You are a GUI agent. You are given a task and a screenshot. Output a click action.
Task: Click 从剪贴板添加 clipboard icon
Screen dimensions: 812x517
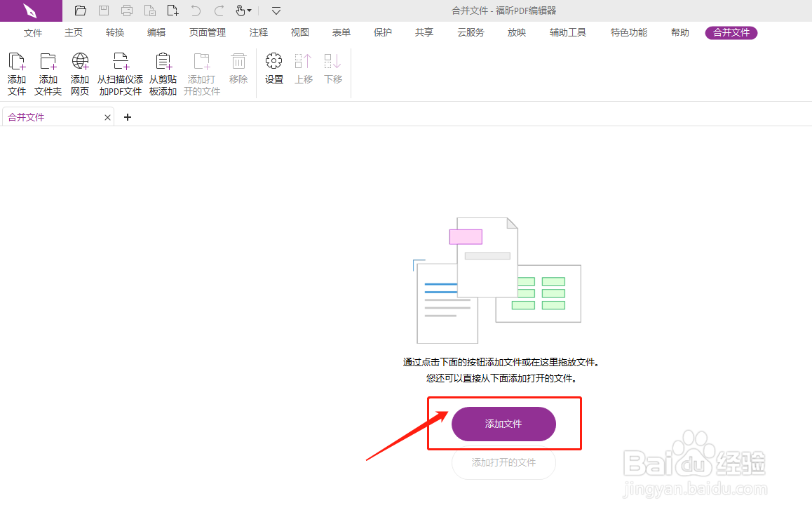point(163,74)
